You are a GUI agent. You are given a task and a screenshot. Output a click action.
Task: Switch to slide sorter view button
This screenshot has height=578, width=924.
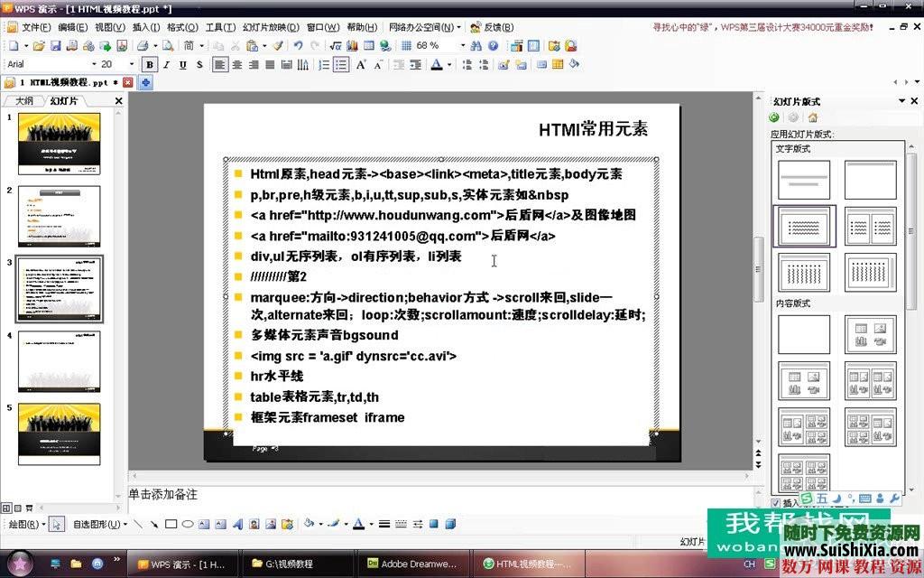(x=17, y=508)
